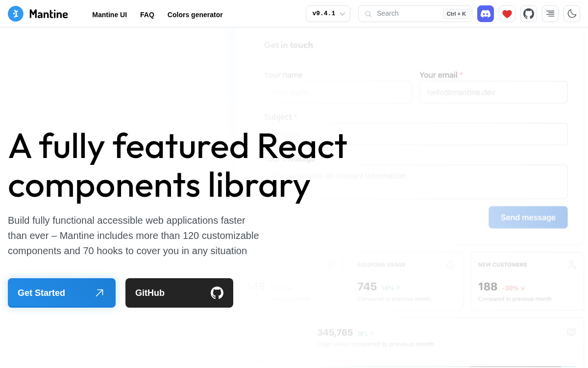Click the Send message button
Screen dimensions: 588x368
528,217
